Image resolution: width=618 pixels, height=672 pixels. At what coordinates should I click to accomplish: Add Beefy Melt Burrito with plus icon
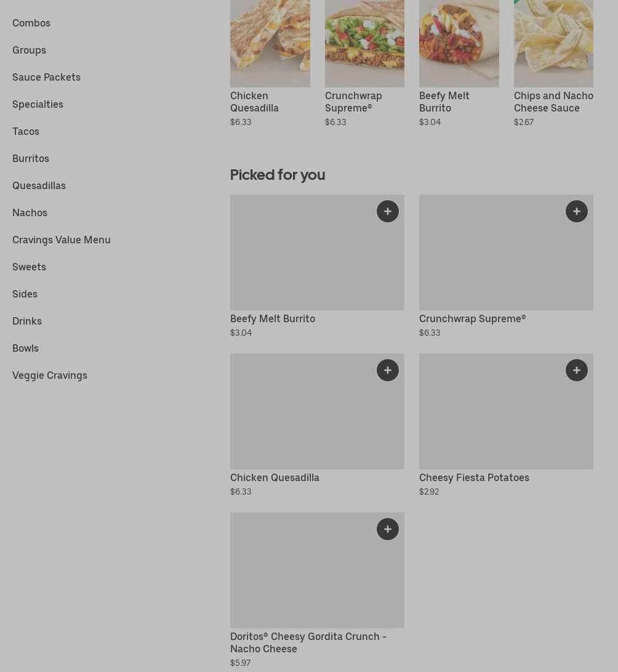pyautogui.click(x=387, y=211)
